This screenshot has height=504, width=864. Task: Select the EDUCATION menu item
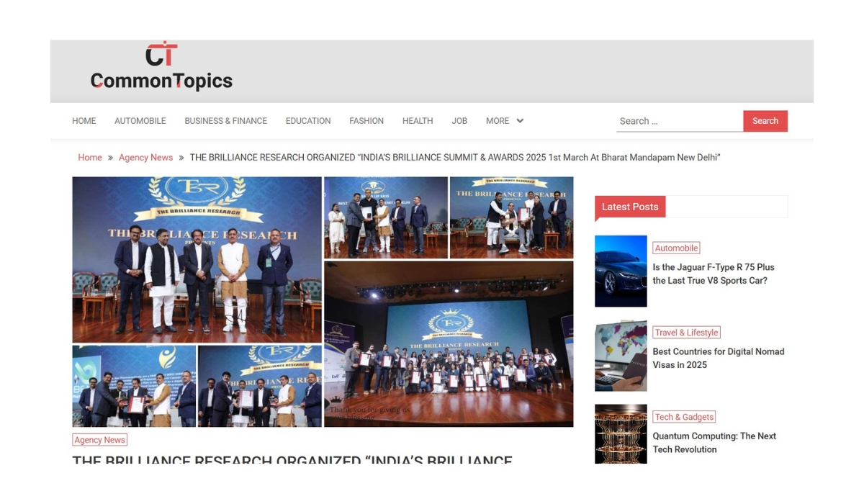(x=308, y=121)
